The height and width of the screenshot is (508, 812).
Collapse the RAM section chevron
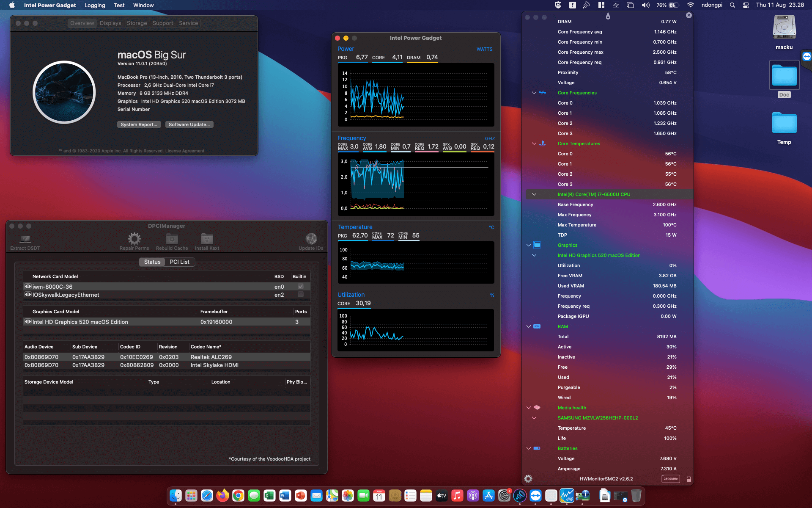click(529, 326)
